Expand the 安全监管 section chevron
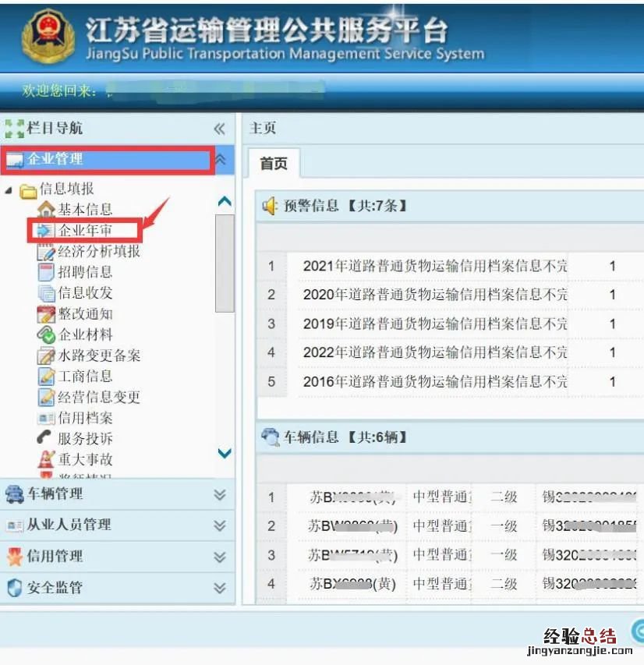 click(220, 588)
